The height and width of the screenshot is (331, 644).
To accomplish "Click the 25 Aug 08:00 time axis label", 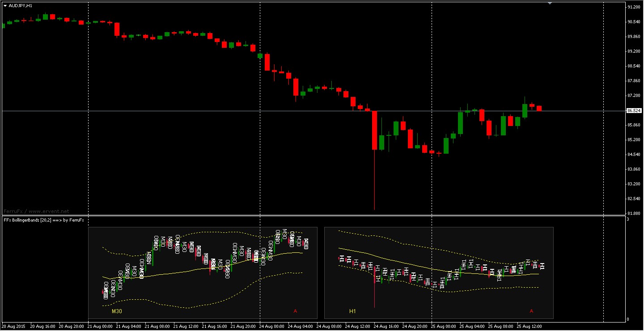I will [x=500, y=327].
